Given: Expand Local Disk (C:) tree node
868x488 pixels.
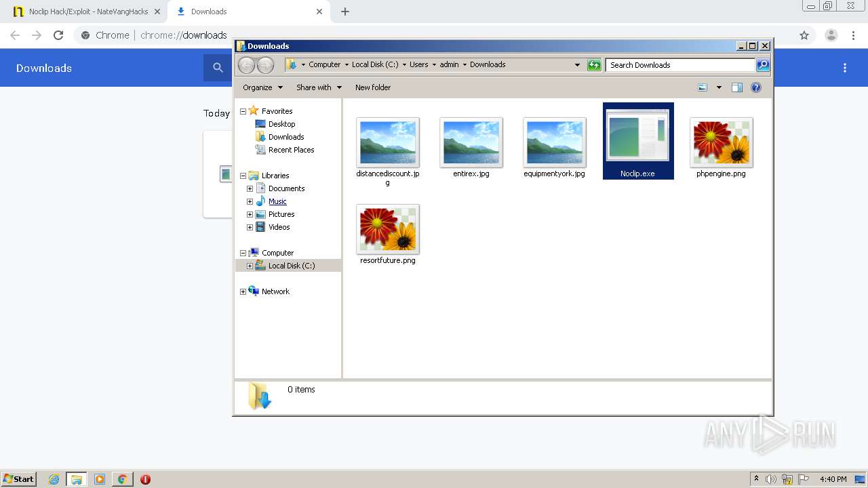Looking at the screenshot, I should (x=250, y=266).
